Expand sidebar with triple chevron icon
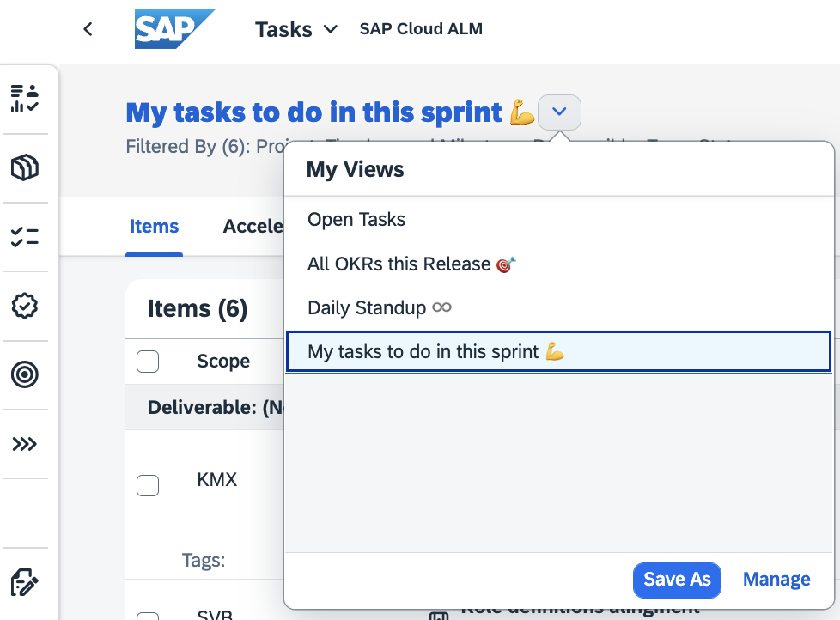 click(x=25, y=444)
